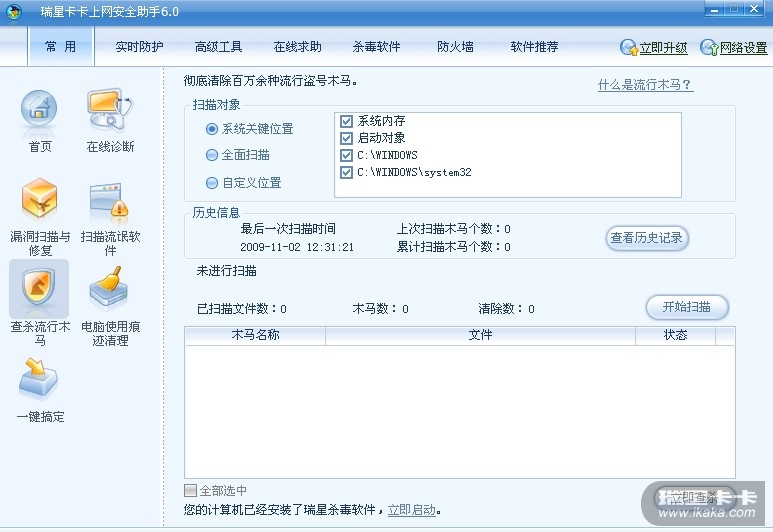The image size is (773, 532).
Task: Toggle the C:\WINDOWS\system32 checkbox
Action: pyautogui.click(x=347, y=173)
